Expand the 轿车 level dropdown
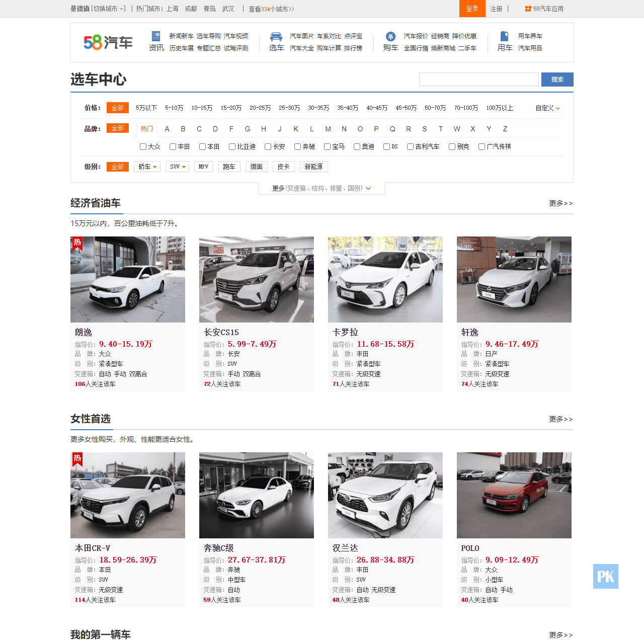The width and height of the screenshot is (644, 644). tap(147, 167)
